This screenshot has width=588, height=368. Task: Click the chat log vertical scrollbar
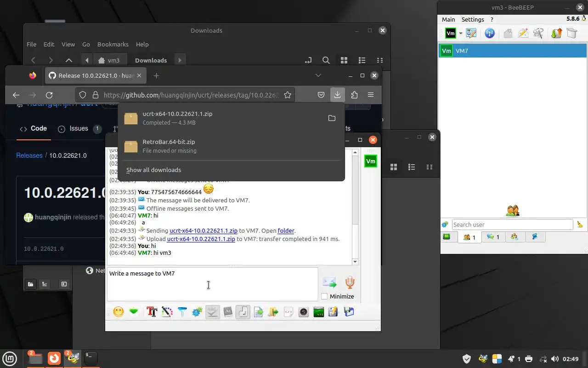355,207
